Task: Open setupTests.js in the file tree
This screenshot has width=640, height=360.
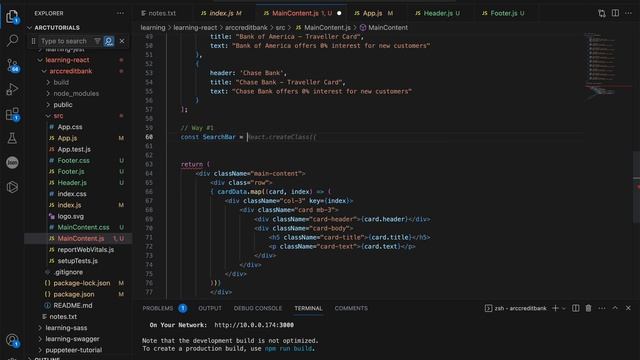Action: (78, 261)
